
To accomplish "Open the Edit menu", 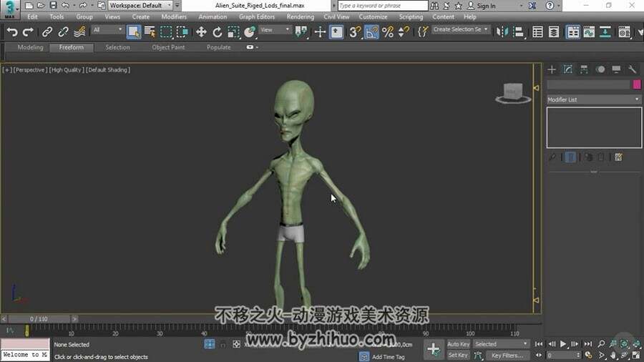I will [32, 17].
